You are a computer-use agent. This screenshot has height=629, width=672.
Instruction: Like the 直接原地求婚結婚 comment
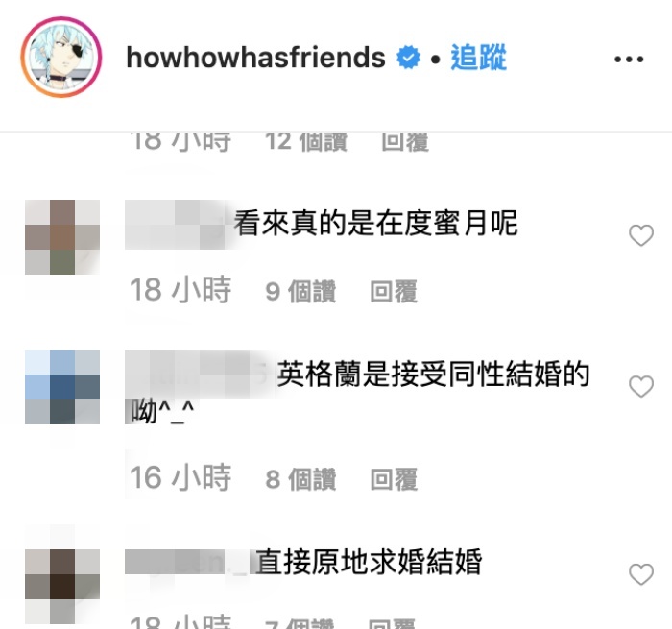click(641, 574)
